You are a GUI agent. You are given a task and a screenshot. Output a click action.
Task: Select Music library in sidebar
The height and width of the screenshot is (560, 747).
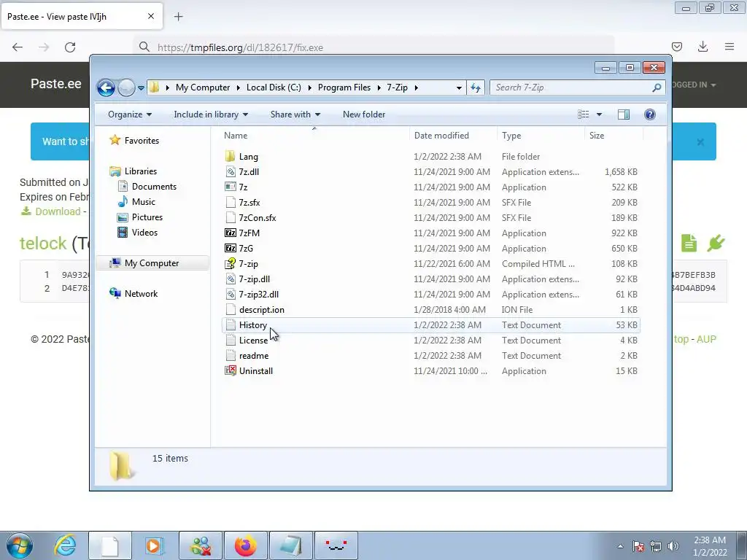click(144, 202)
